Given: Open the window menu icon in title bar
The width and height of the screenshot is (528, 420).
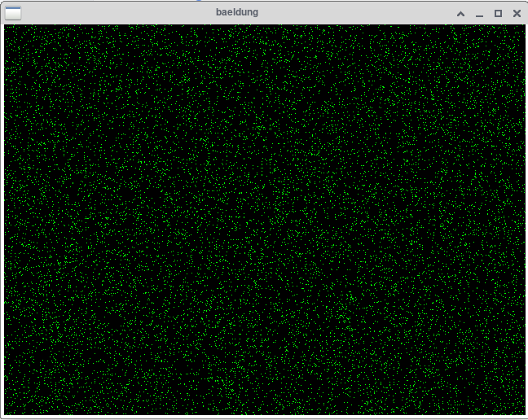Looking at the screenshot, I should pyautogui.click(x=13, y=13).
